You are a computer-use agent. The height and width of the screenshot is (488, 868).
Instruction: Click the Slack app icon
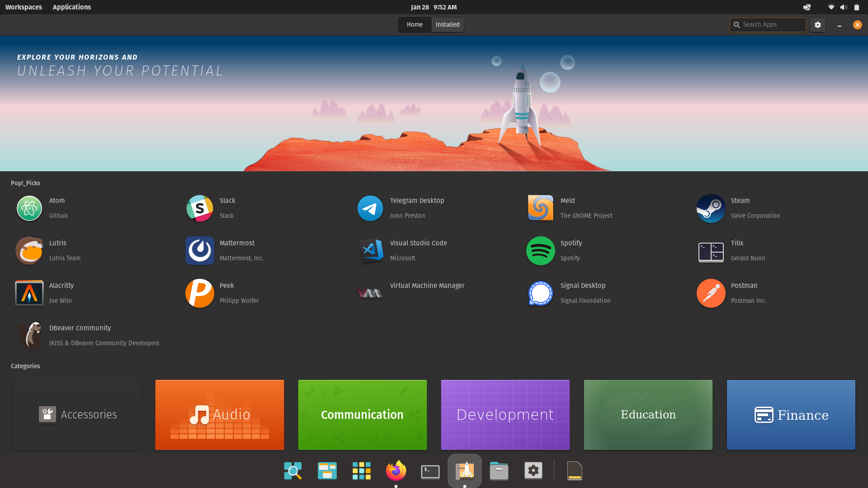point(200,208)
